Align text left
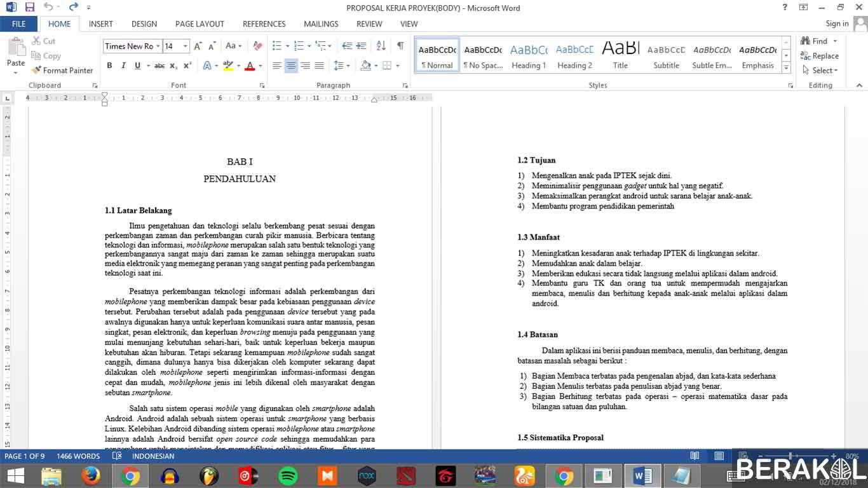 277,65
